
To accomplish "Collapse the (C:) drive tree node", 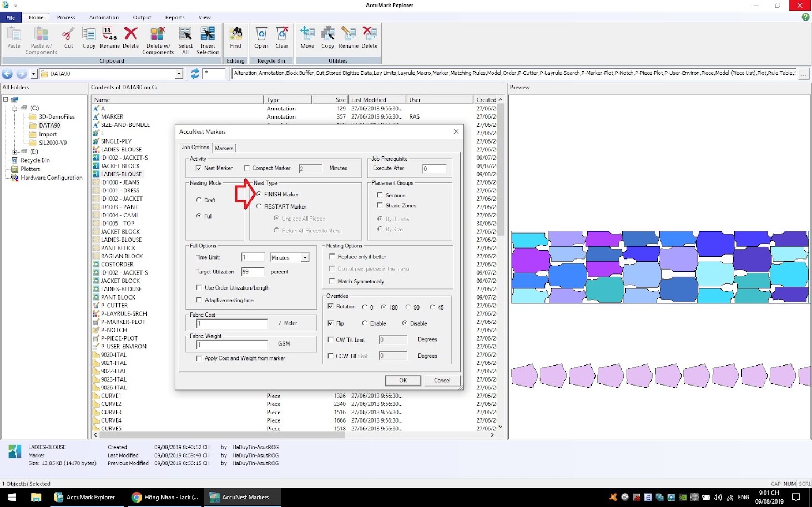I will 14,108.
